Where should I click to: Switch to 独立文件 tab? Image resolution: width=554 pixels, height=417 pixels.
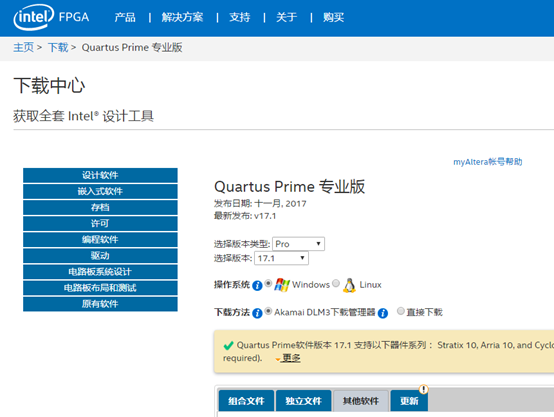coord(303,401)
